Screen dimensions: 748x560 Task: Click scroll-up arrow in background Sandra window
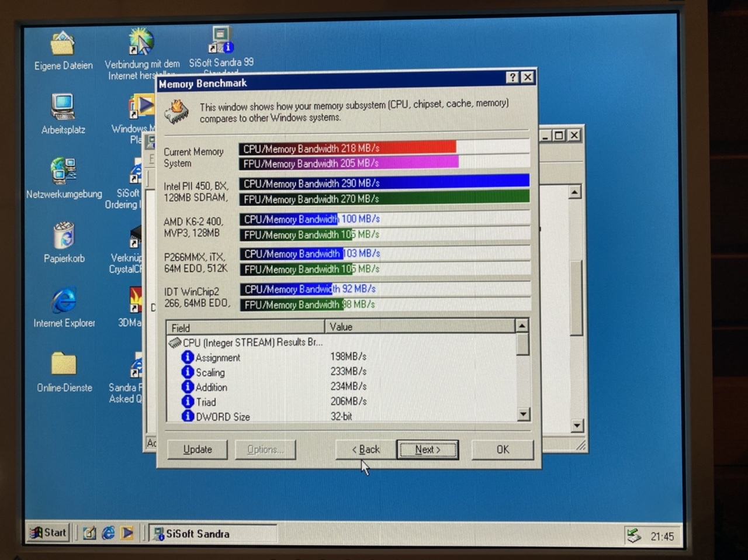click(575, 192)
